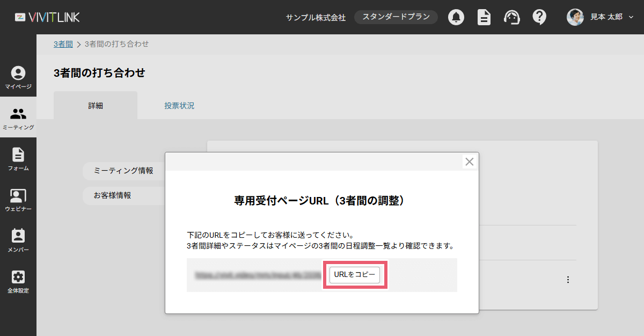This screenshot has width=644, height=336.
Task: Open the three-dot more options menu
Action: tap(568, 280)
